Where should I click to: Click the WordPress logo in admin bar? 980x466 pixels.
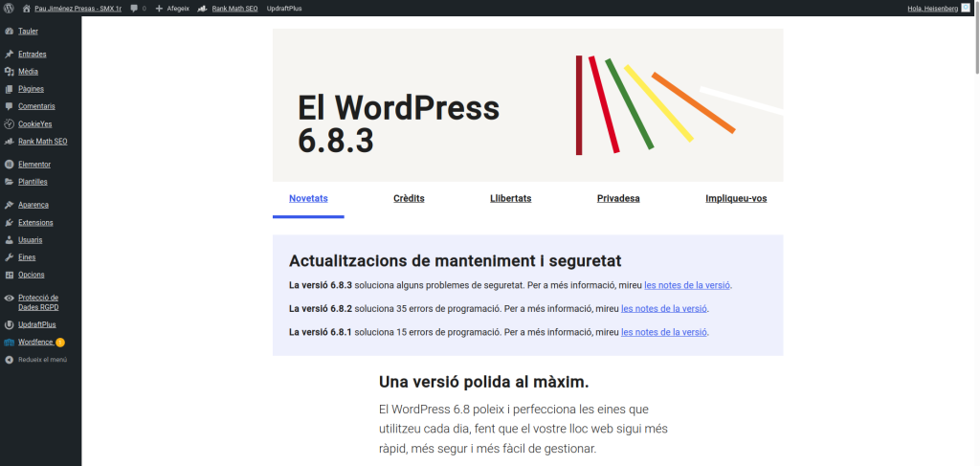tap(9, 8)
